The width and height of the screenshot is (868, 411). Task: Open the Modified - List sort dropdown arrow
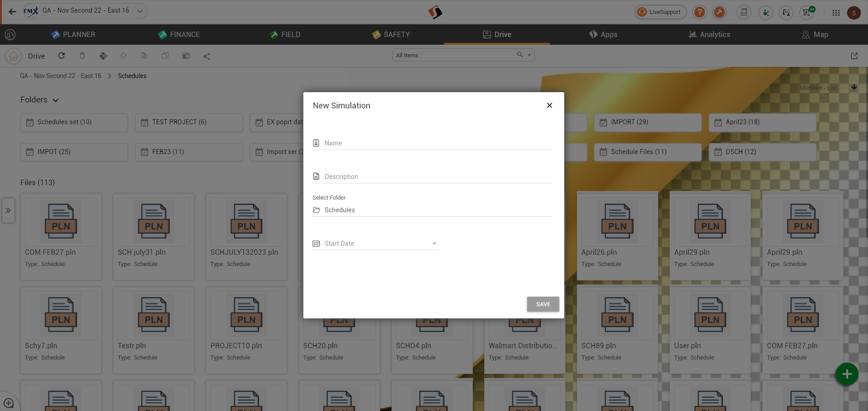click(x=854, y=88)
